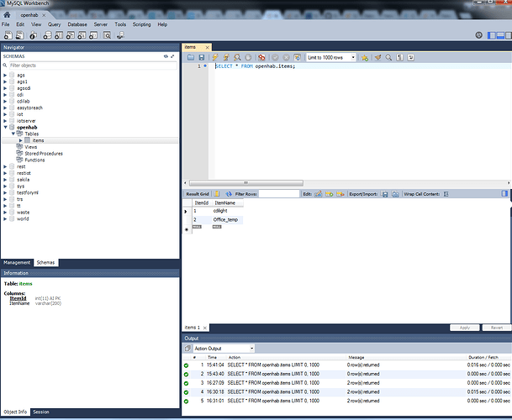512x420 pixels.
Task: Click the Export recordset icon
Action: (384, 194)
